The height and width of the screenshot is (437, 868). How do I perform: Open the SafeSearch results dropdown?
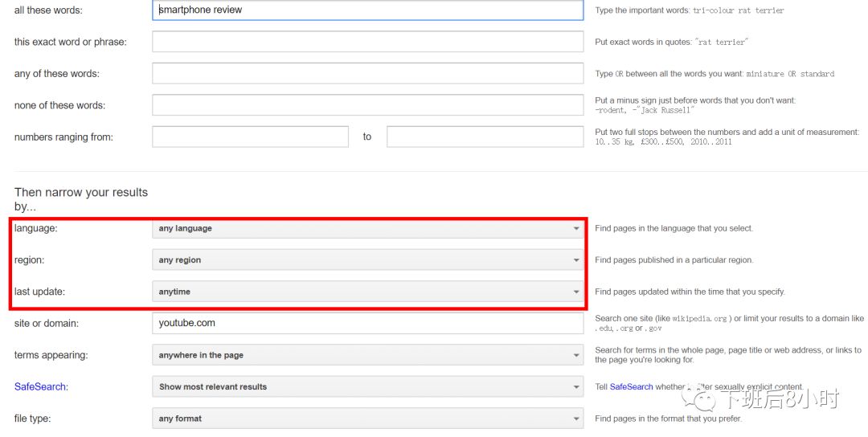click(x=367, y=386)
